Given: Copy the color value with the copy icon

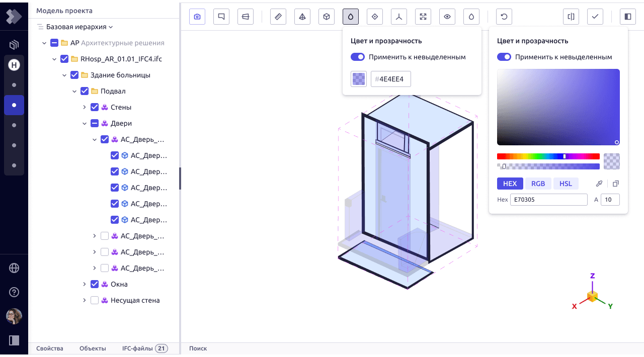Looking at the screenshot, I should tap(615, 184).
